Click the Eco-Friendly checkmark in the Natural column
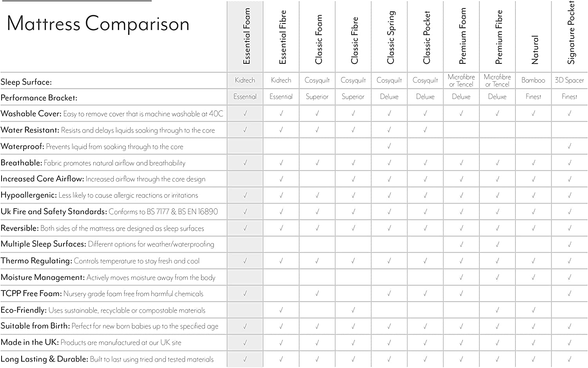 [x=534, y=310]
